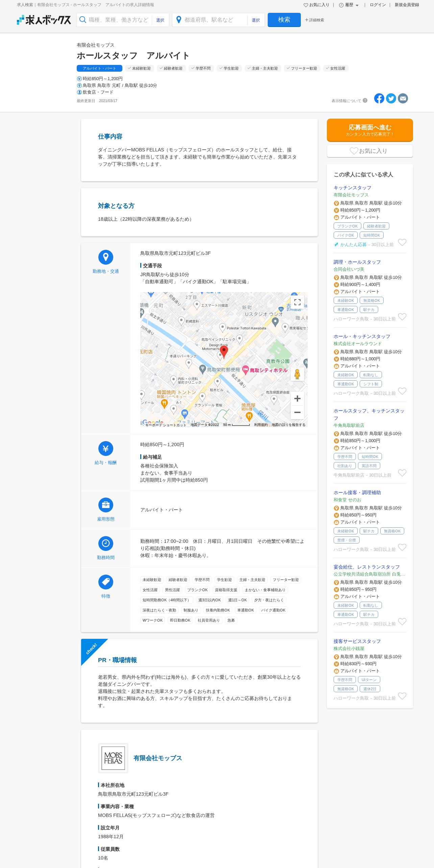Favorite the キッチンスタッフ job heart

click(402, 242)
